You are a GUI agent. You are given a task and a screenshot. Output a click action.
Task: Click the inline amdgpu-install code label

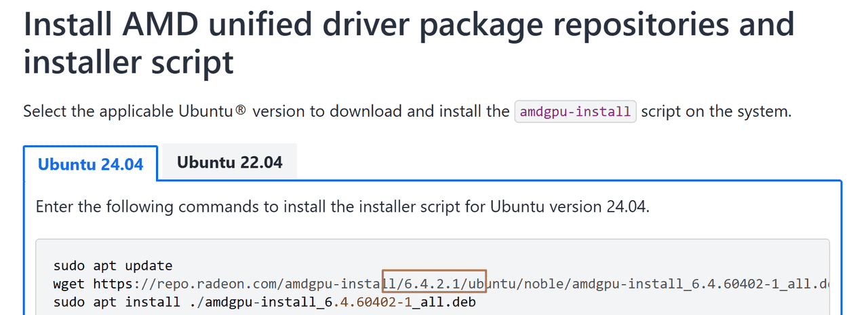[575, 111]
